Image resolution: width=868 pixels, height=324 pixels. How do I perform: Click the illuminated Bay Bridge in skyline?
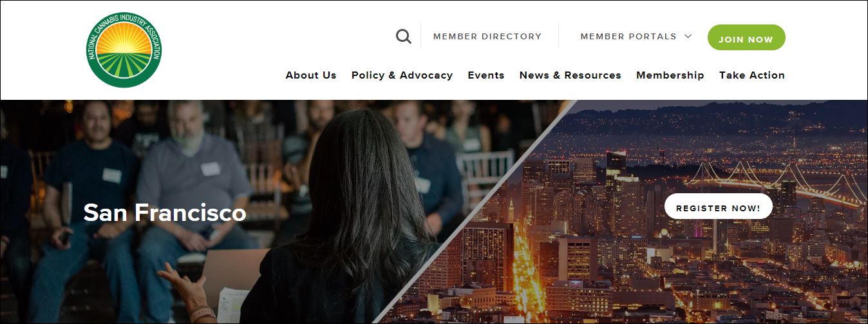pyautogui.click(x=773, y=180)
